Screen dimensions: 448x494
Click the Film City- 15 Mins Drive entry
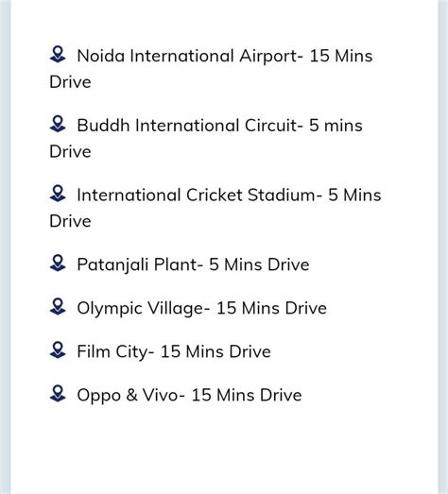point(174,352)
